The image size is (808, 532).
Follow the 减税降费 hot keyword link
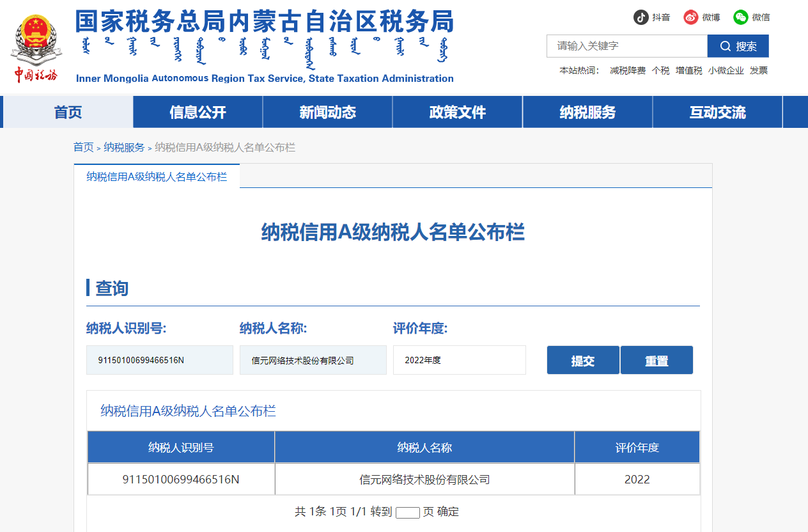tap(627, 71)
